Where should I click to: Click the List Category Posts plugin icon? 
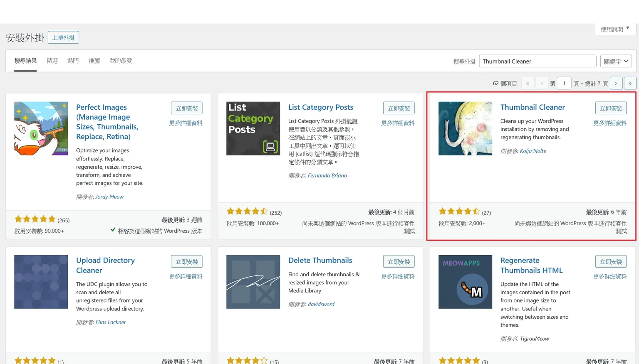pyautogui.click(x=253, y=128)
